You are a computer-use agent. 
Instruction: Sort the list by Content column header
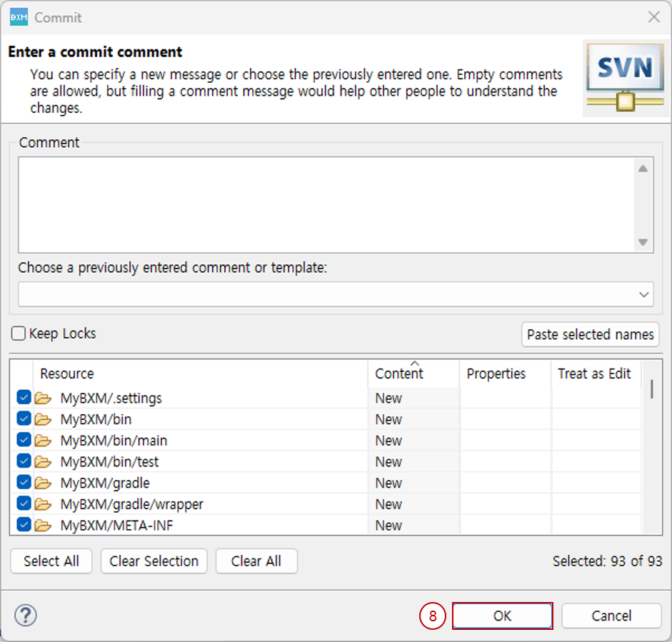pyautogui.click(x=399, y=373)
